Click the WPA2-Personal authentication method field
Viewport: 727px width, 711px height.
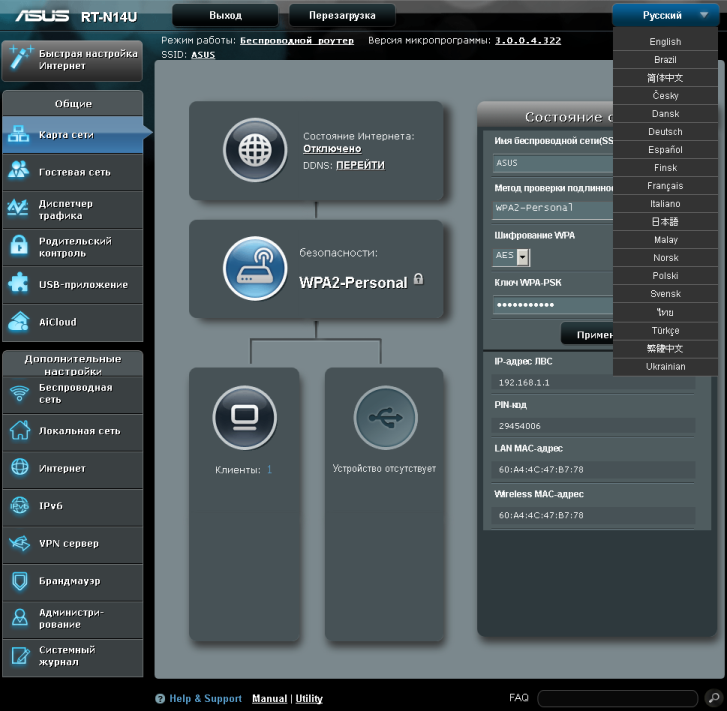tap(553, 209)
